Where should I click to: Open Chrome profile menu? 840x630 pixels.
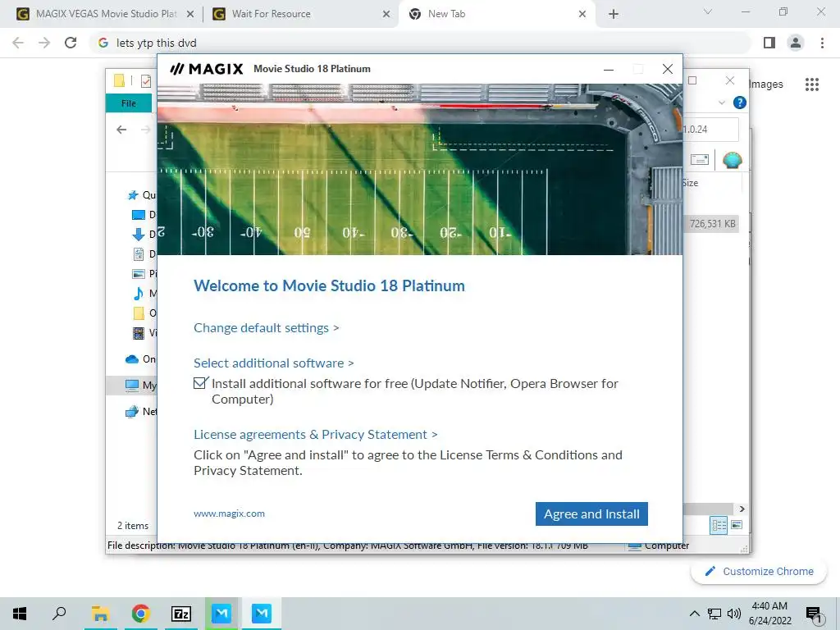click(796, 43)
